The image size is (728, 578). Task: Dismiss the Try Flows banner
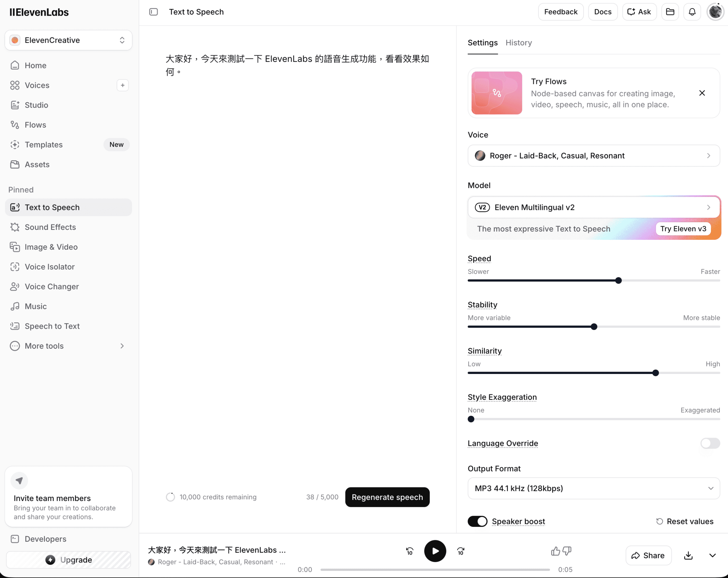[702, 93]
